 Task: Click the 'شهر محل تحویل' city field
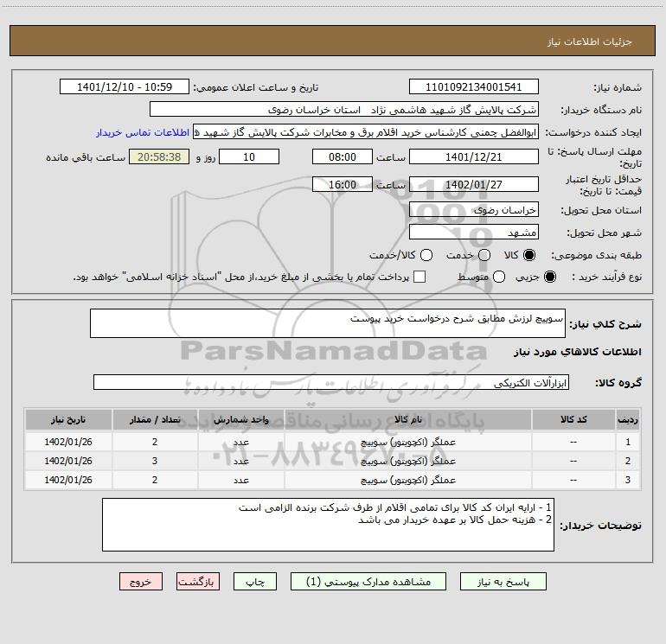473,233
